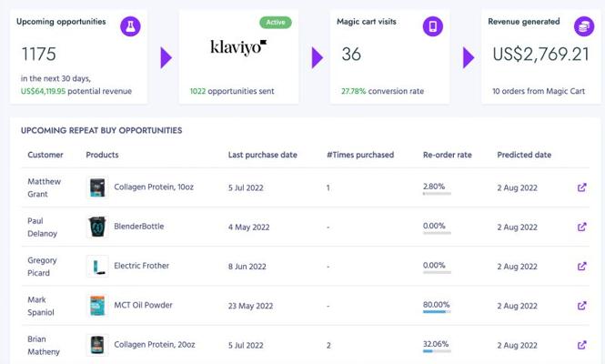Click the Last purchase date column header
This screenshot has width=605, height=364.
tap(262, 155)
